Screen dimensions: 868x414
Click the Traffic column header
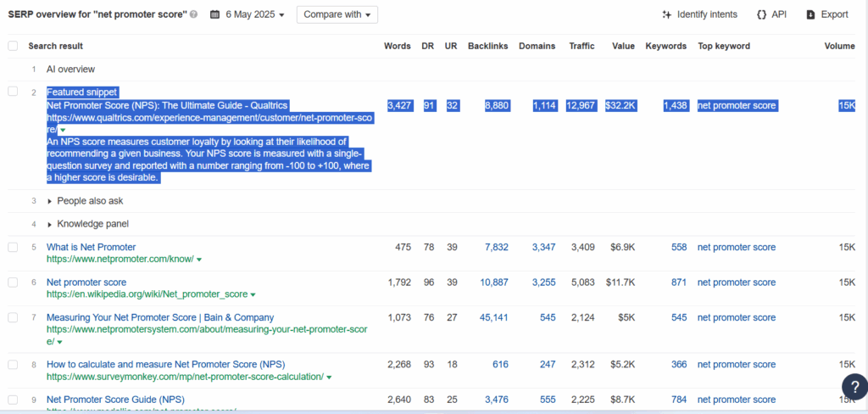(x=581, y=46)
